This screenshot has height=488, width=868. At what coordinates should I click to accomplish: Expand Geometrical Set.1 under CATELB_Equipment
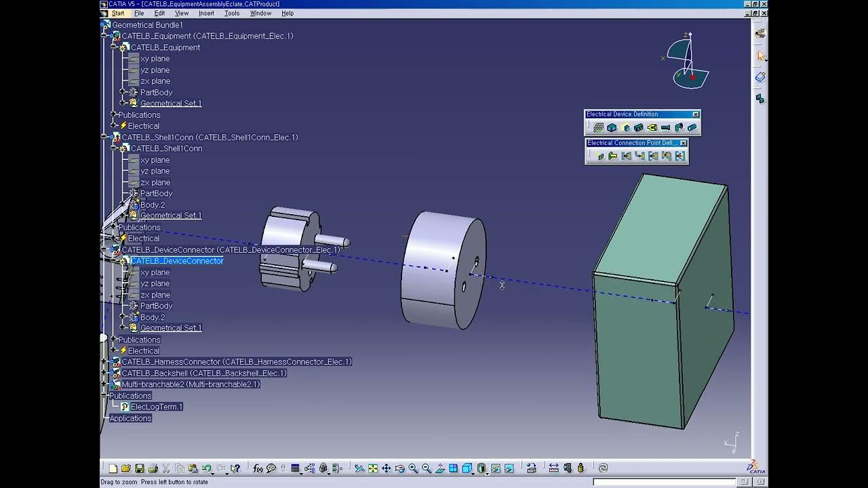(123, 103)
